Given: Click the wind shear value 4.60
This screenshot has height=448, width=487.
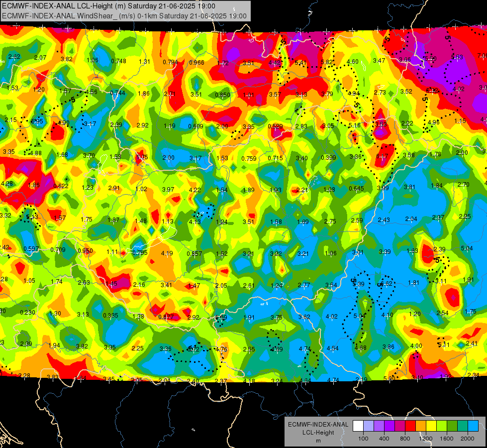Looking at the screenshot, I should pos(353,62).
